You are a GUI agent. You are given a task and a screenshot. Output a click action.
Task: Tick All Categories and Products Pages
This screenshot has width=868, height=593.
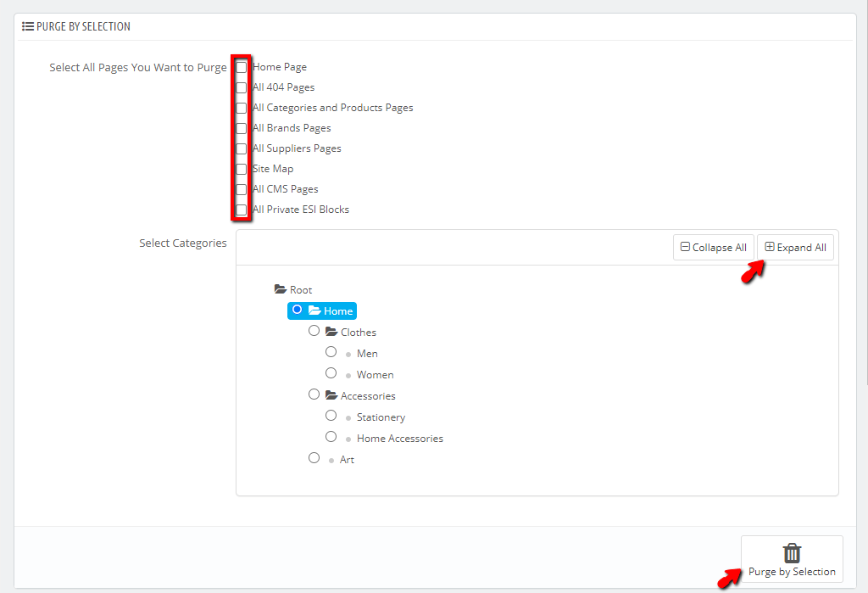tap(242, 108)
